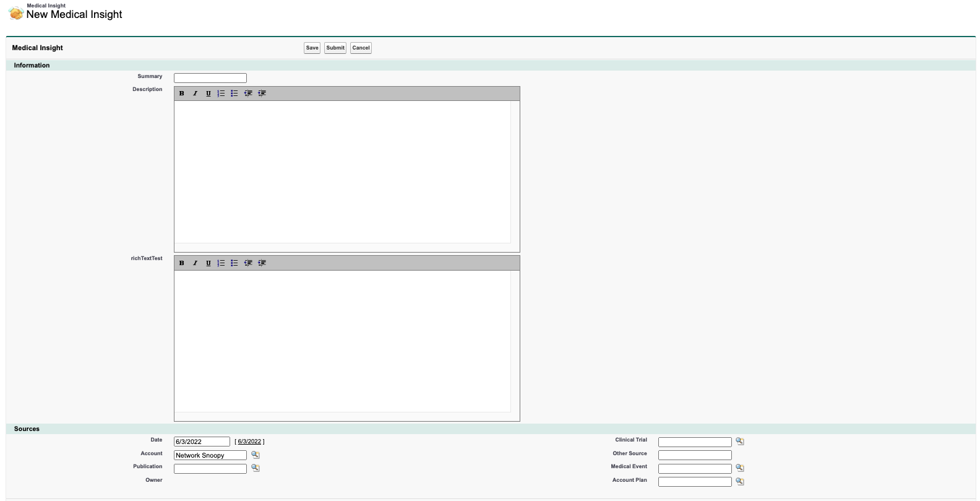
Task: Click into the Other Source field
Action: tap(694, 455)
